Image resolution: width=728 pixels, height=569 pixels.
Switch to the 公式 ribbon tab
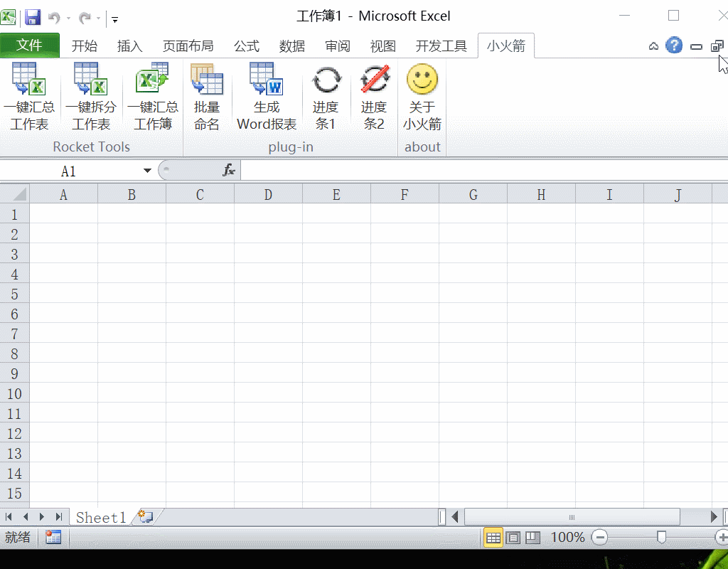tap(247, 46)
